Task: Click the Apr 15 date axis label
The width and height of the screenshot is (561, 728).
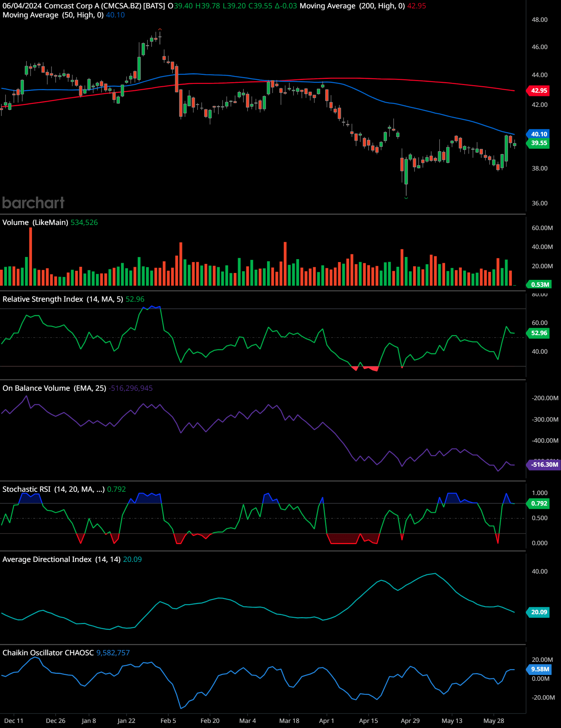Action: pyautogui.click(x=368, y=721)
